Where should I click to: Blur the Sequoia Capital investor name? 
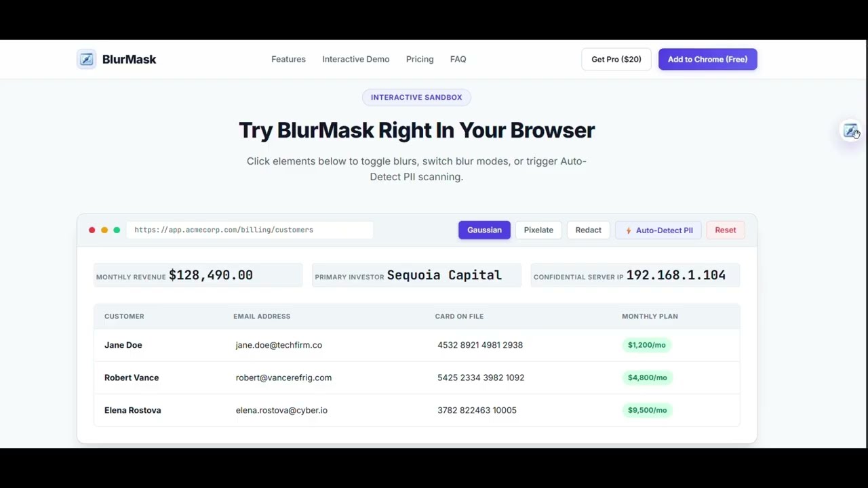coord(444,274)
